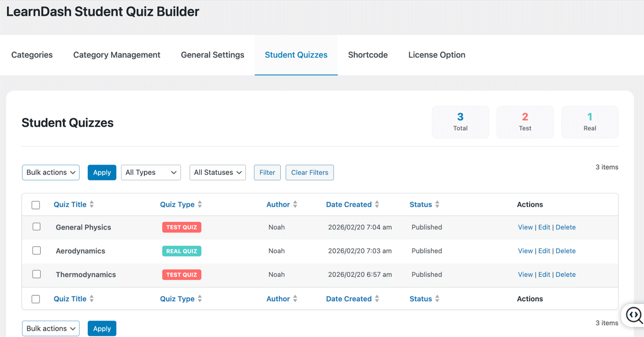Click the sort arrows beside top Author header
Viewport: 644px width, 337px height.
[295, 204]
